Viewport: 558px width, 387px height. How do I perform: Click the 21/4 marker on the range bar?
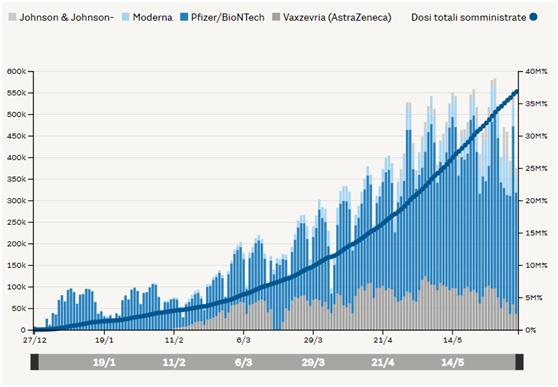coord(383,362)
